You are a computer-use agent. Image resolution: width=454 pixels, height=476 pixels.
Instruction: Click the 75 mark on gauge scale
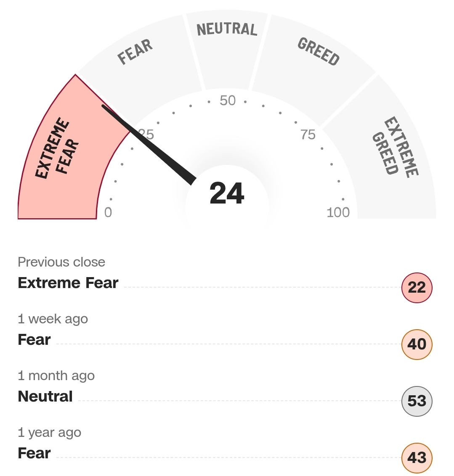(308, 135)
